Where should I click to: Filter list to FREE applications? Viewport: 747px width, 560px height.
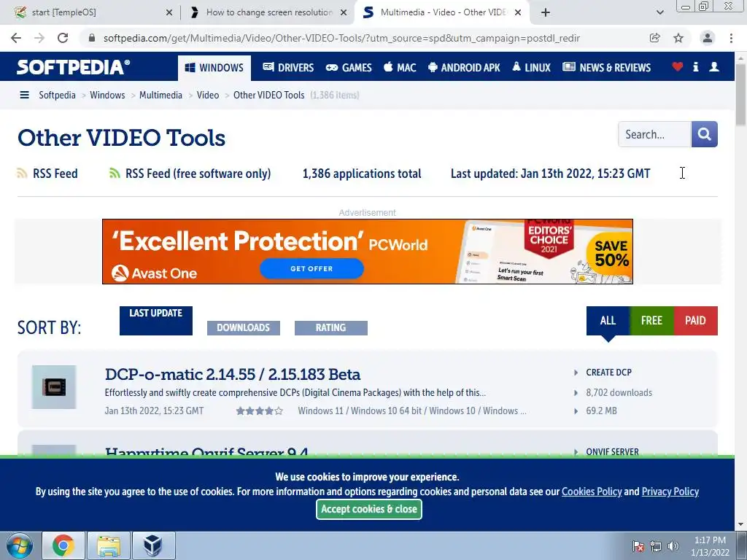651,321
